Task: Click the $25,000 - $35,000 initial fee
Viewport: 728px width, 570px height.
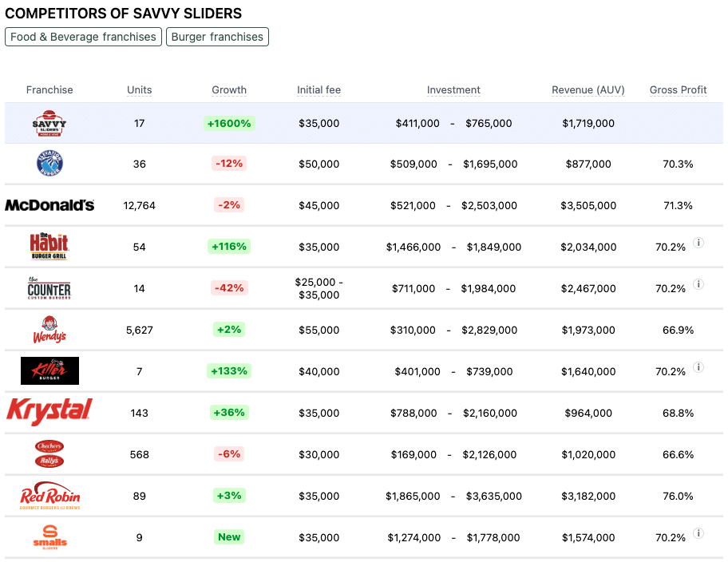Action: coord(319,288)
